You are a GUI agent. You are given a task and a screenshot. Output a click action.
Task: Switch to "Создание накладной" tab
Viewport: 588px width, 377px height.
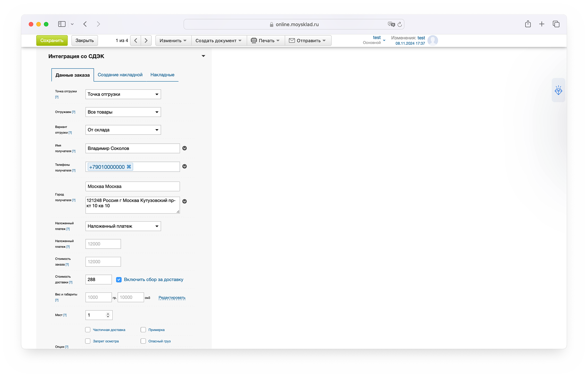point(120,75)
